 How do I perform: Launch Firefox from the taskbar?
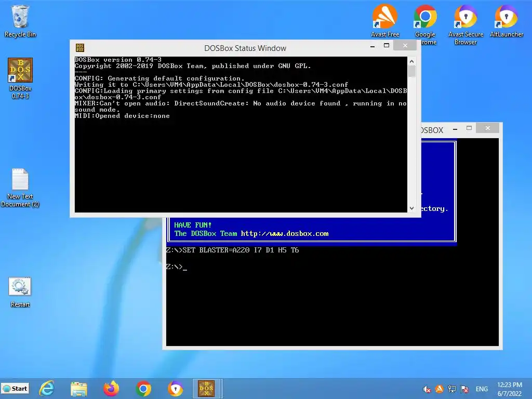(x=111, y=389)
